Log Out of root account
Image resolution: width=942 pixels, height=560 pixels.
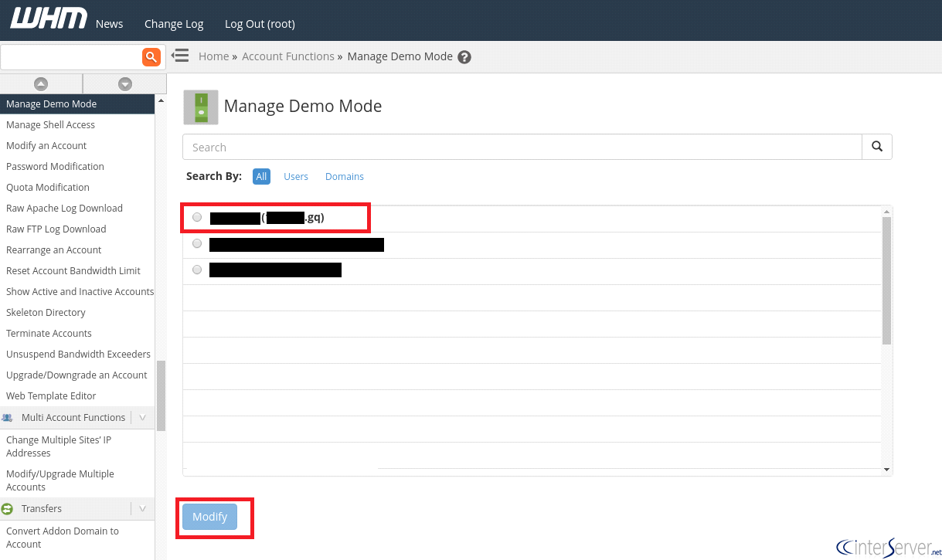(260, 24)
